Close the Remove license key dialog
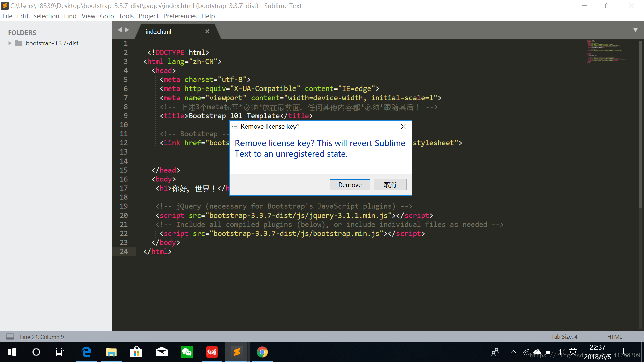644x362 pixels. click(x=404, y=126)
